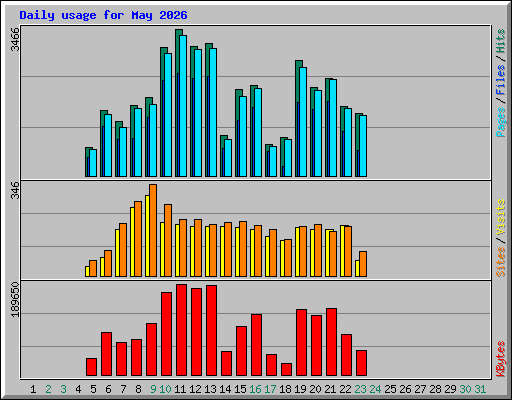Select day 21 on the axis
Image resolution: width=512 pixels, height=400 pixels.
tap(330, 389)
